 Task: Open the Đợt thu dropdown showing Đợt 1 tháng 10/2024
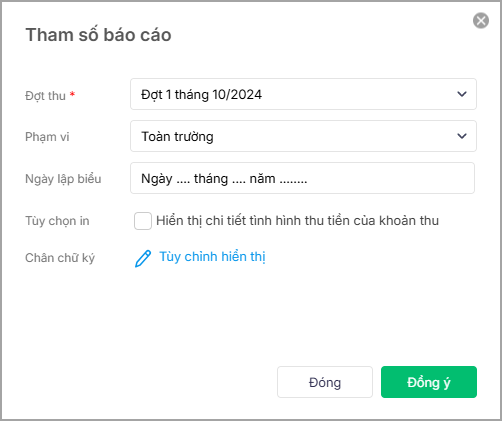303,94
